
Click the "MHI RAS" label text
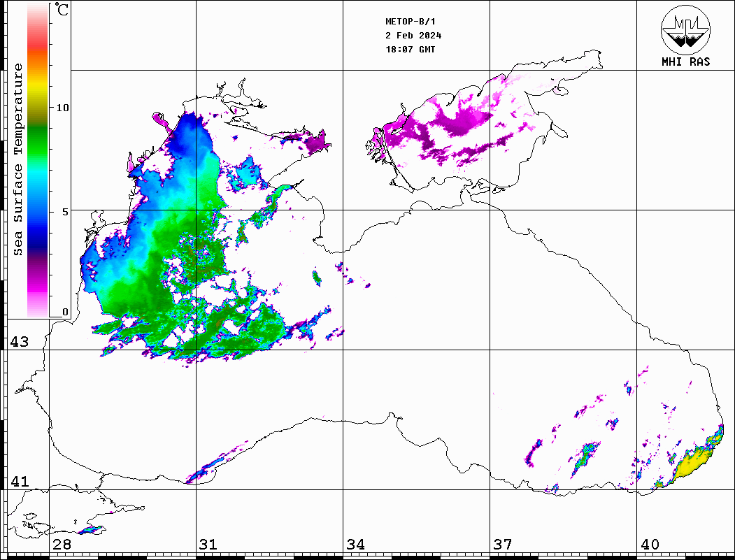coord(685,62)
